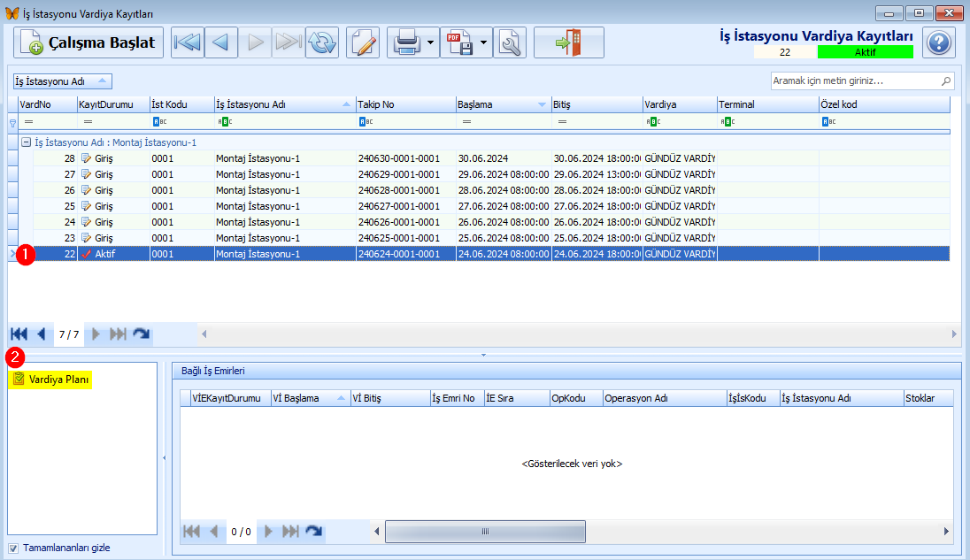The height and width of the screenshot is (560, 970).
Task: Click the İş İstasyonu Adı grouping chip
Action: click(x=62, y=81)
